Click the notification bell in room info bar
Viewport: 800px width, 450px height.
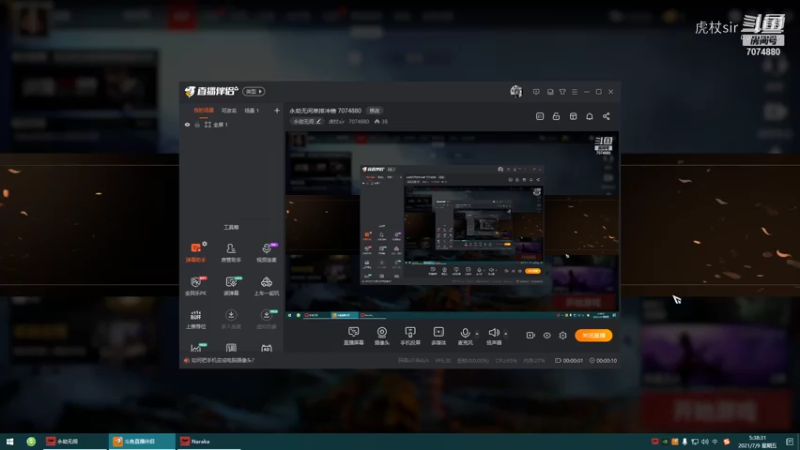(x=589, y=116)
